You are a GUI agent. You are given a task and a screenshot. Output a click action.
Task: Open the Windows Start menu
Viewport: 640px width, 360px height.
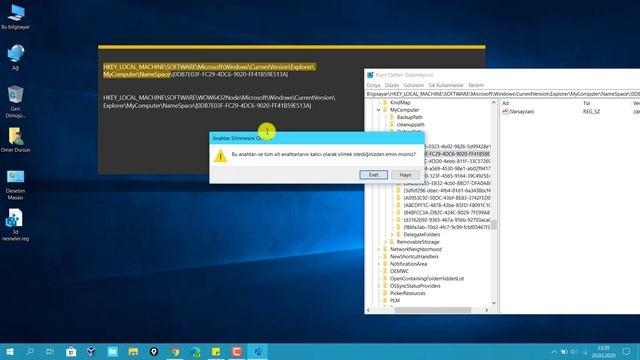(x=10, y=351)
